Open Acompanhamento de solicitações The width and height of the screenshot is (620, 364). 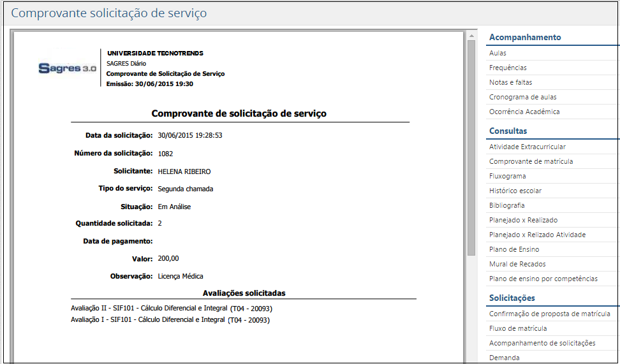point(542,343)
